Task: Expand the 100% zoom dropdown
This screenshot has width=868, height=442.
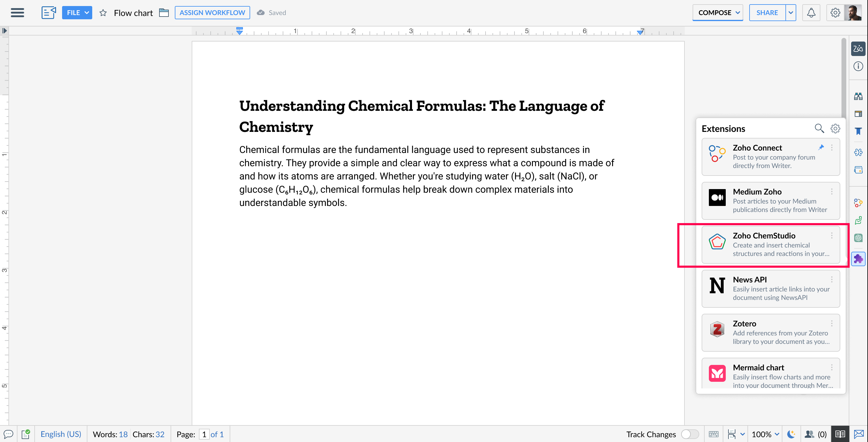Action: [x=765, y=434]
